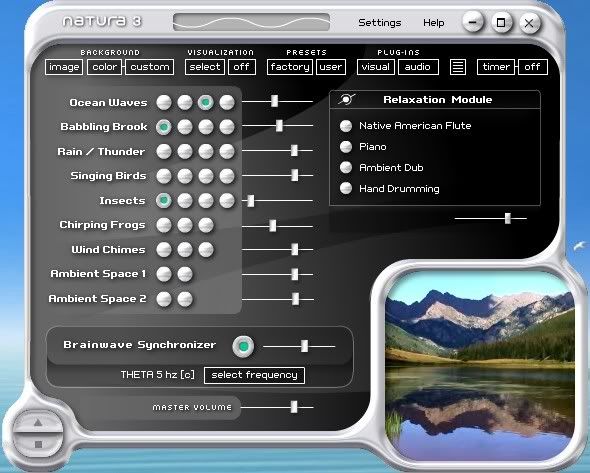Open the visualization select list
590x473 pixels.
coord(205,67)
